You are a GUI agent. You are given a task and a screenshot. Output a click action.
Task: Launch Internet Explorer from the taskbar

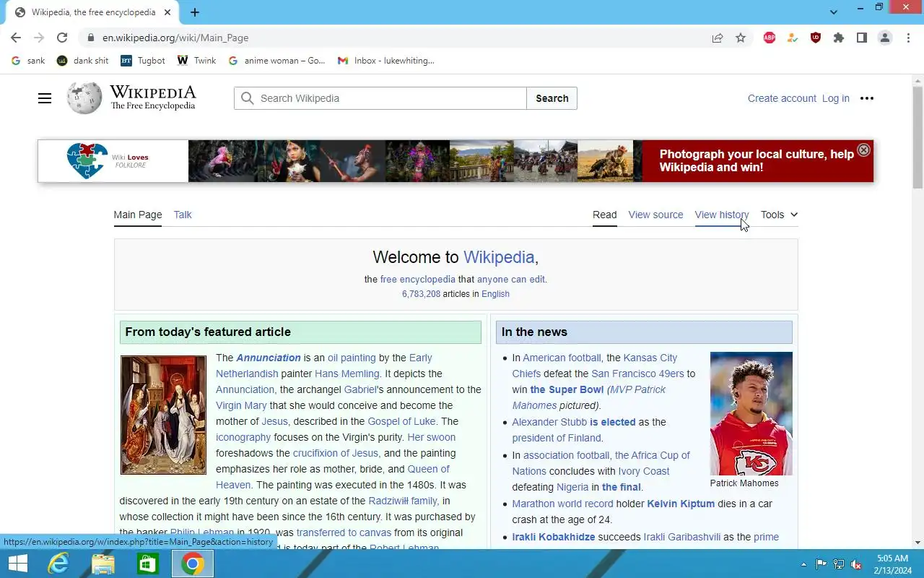tap(58, 564)
